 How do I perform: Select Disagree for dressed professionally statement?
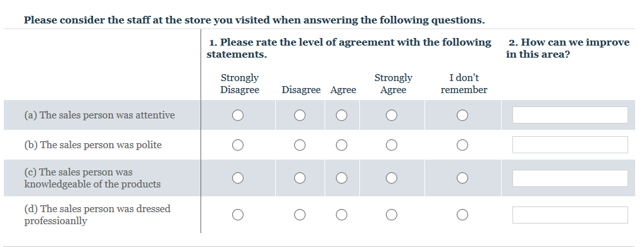(x=300, y=215)
